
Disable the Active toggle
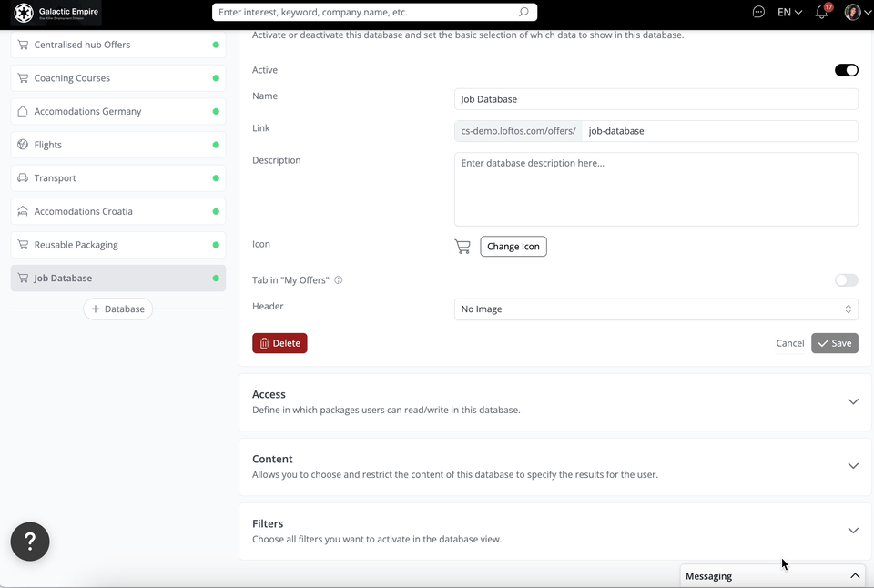click(846, 70)
